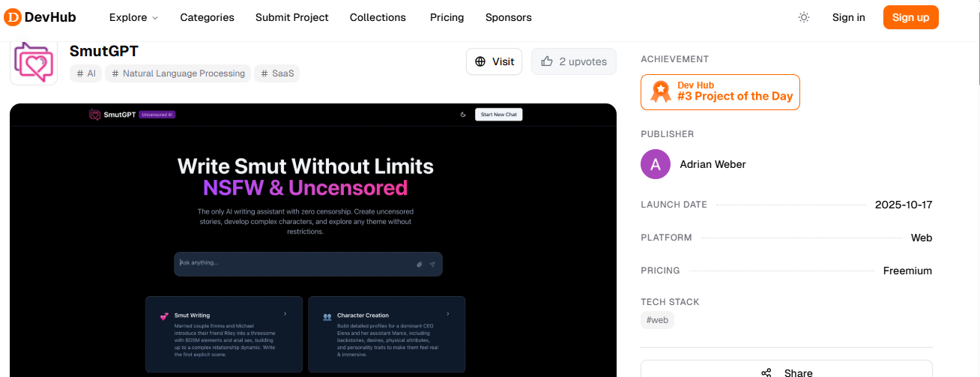Select the SaaS tag
Screen dimensions: 980x377
pyautogui.click(x=276, y=73)
